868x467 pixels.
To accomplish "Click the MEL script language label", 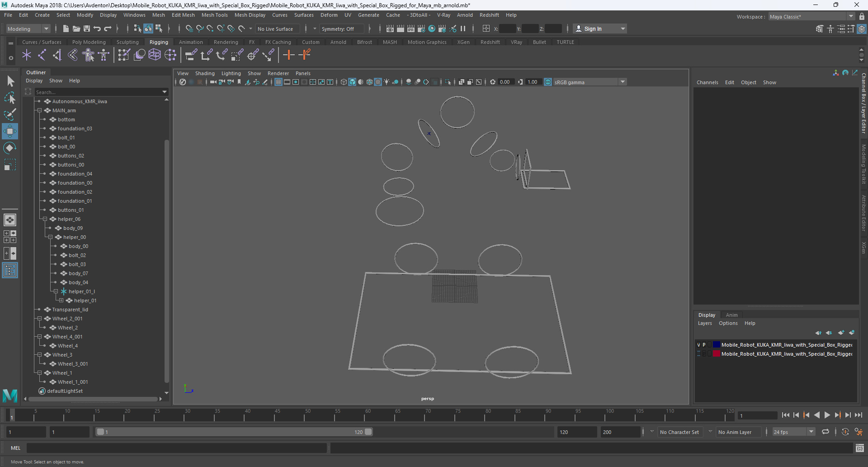I will (x=16, y=448).
